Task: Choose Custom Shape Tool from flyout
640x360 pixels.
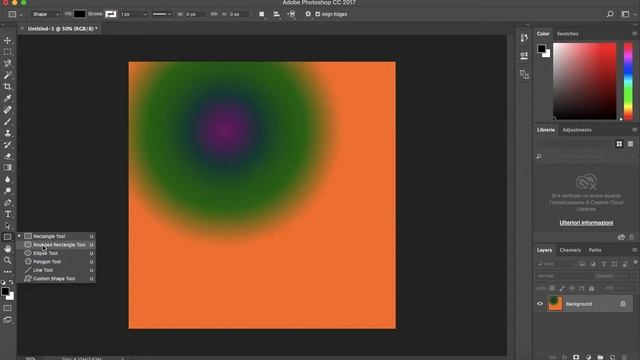Action: click(56, 279)
